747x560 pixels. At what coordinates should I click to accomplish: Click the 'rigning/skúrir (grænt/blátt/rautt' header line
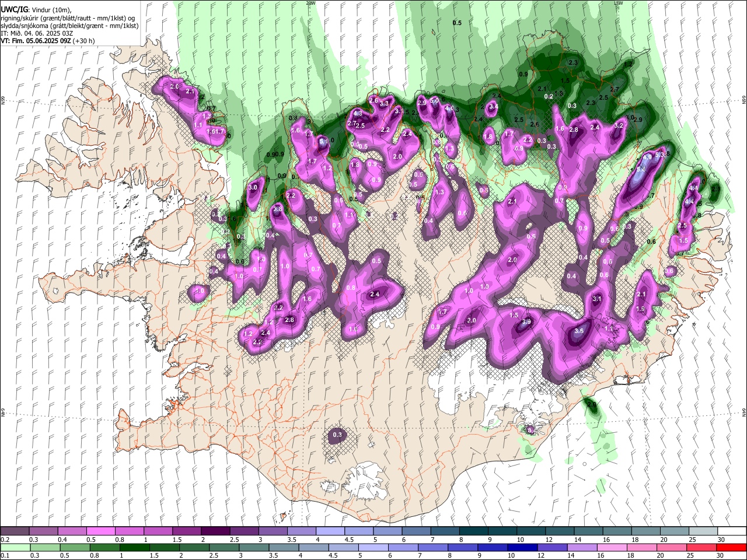point(68,17)
